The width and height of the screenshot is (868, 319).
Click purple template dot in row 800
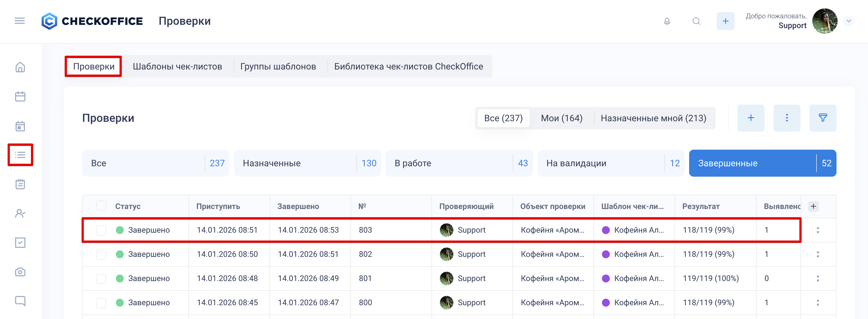[x=606, y=302]
